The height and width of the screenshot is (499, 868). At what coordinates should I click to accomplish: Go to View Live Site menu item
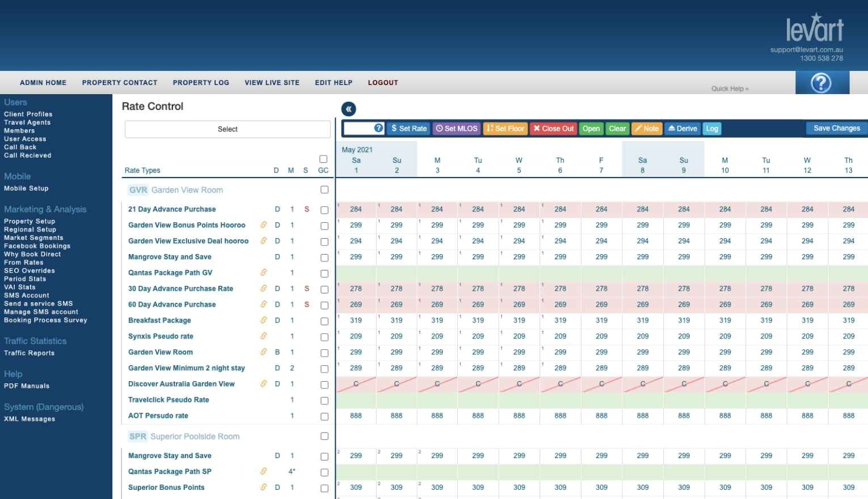(x=272, y=83)
